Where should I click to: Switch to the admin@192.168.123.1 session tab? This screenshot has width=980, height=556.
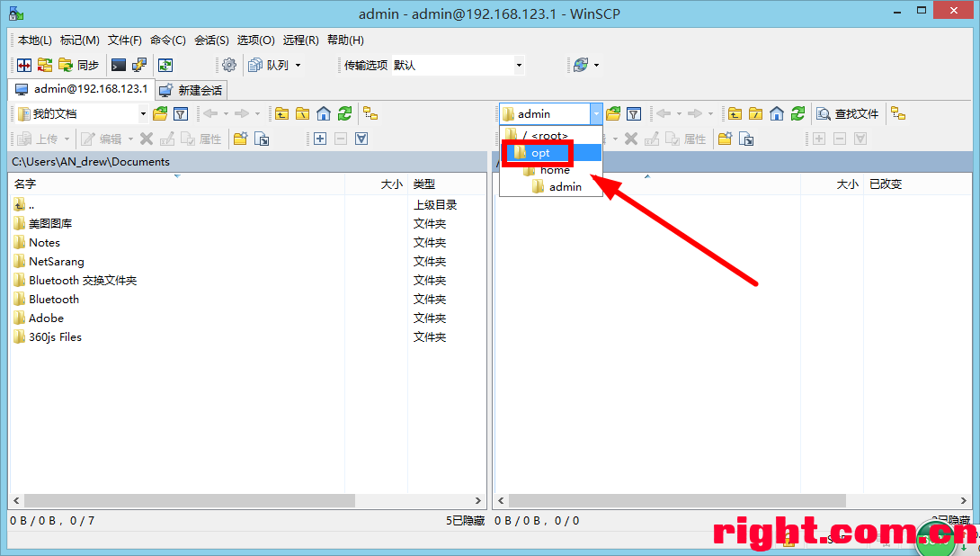click(x=82, y=89)
